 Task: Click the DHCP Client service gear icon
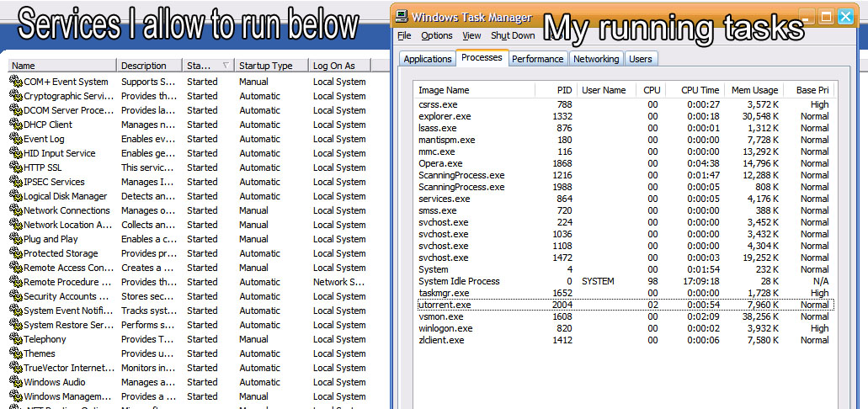[x=15, y=125]
